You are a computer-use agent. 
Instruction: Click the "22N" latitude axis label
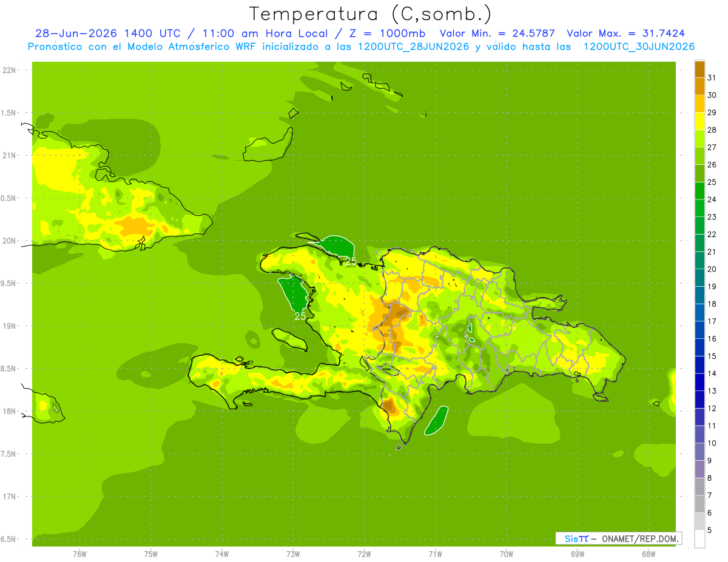(x=10, y=70)
